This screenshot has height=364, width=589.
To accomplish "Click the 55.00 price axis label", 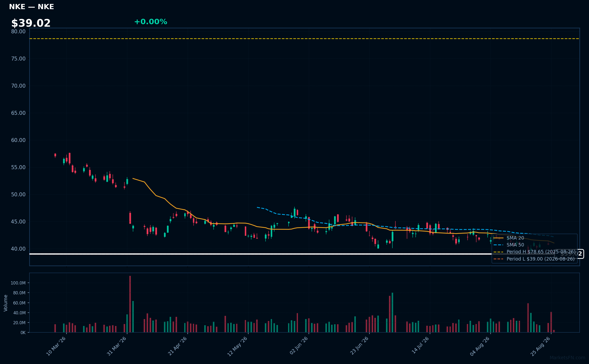I will (18, 167).
